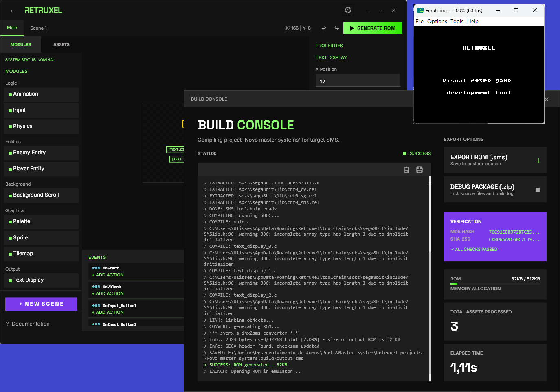
Task: Click the redo arrow near Generate ROM
Action: tap(337, 28)
